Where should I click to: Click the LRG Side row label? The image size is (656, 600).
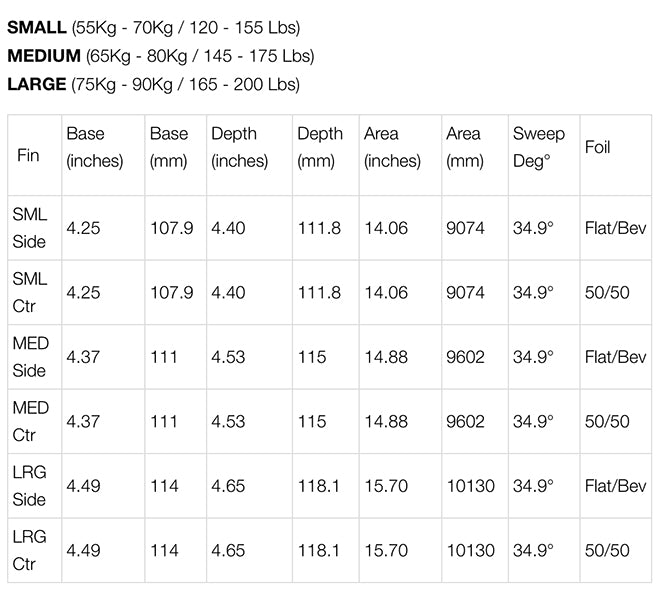[30, 486]
